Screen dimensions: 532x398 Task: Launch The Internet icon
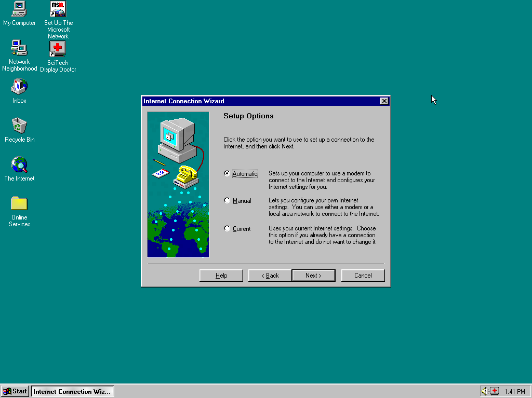[x=19, y=166]
